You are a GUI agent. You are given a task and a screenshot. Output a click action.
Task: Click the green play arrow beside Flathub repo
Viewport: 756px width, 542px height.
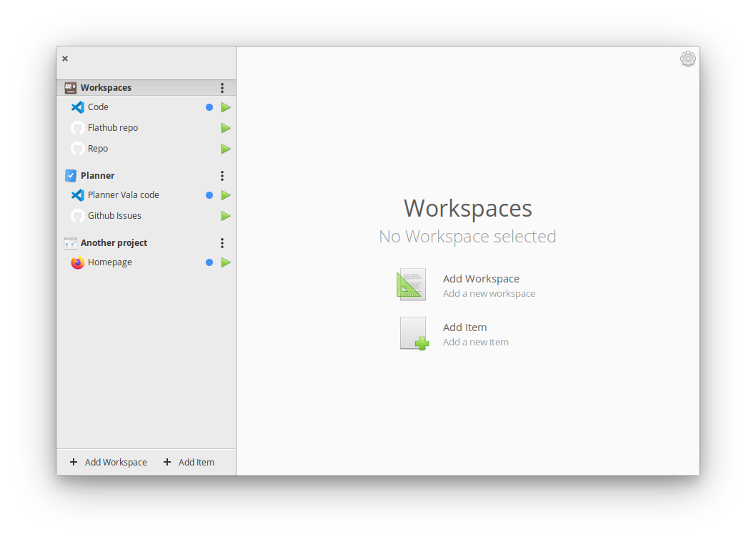click(226, 128)
